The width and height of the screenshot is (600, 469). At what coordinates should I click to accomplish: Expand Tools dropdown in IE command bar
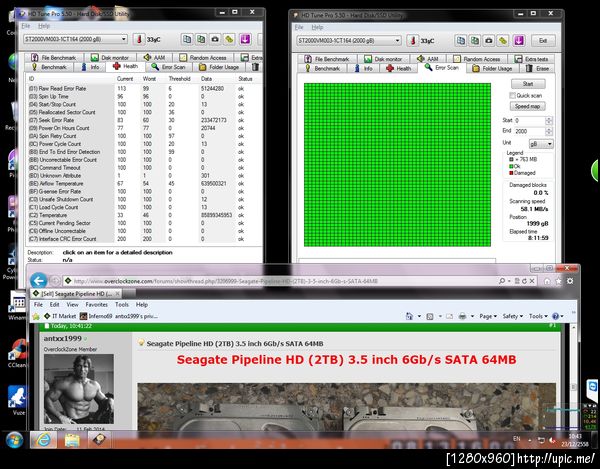(538, 316)
